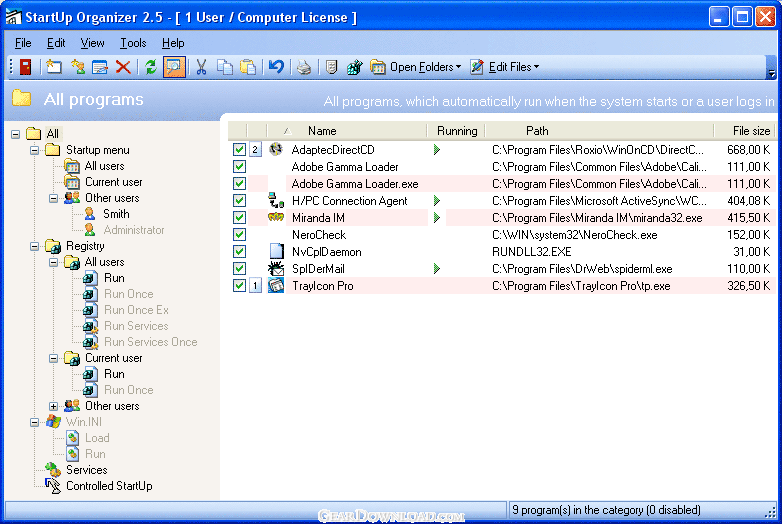Open the Edit Files dropdown
The image size is (782, 524).
tap(505, 67)
